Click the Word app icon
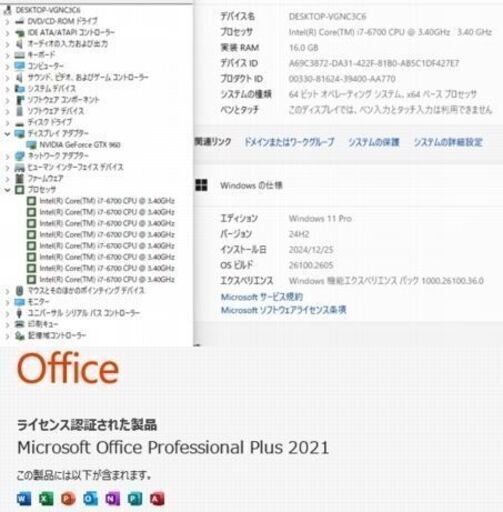Viewport: 503px width, 512px height. pyautogui.click(x=24, y=498)
